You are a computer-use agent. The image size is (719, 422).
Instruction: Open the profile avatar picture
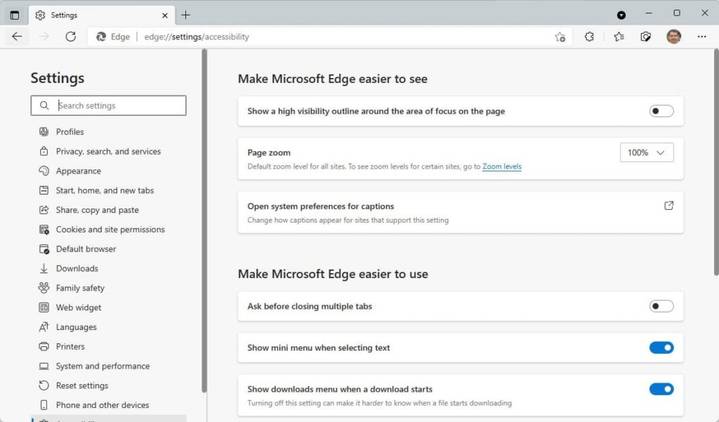point(674,37)
